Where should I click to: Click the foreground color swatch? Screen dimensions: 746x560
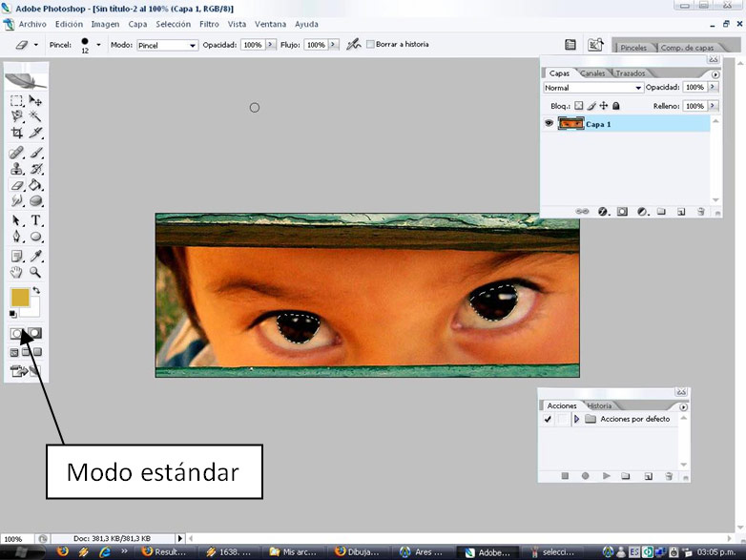point(20,298)
